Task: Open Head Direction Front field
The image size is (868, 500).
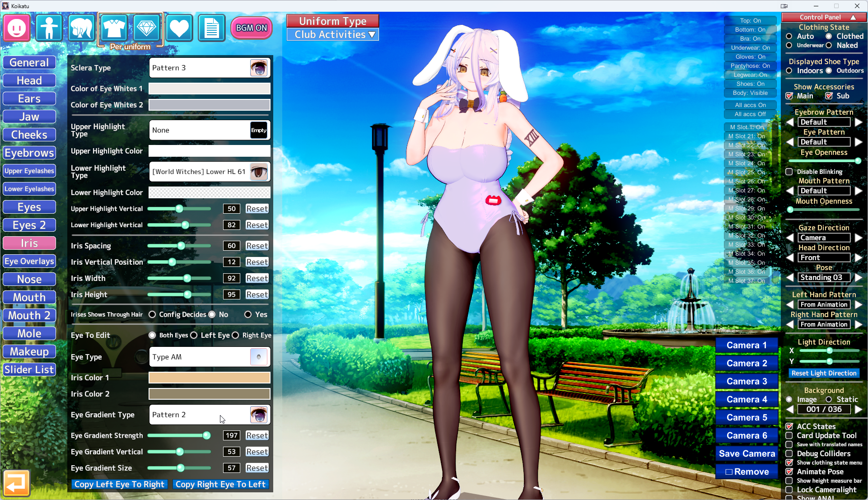Action: pyautogui.click(x=824, y=257)
